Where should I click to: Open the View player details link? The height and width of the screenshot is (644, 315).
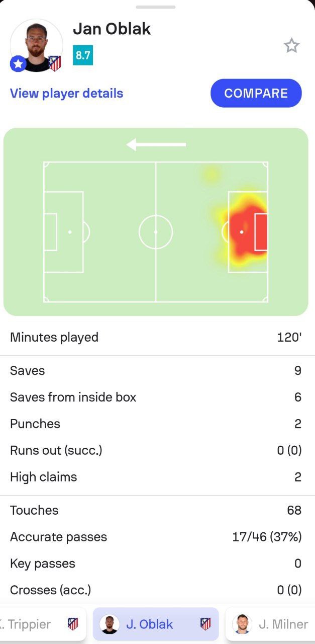pos(66,94)
